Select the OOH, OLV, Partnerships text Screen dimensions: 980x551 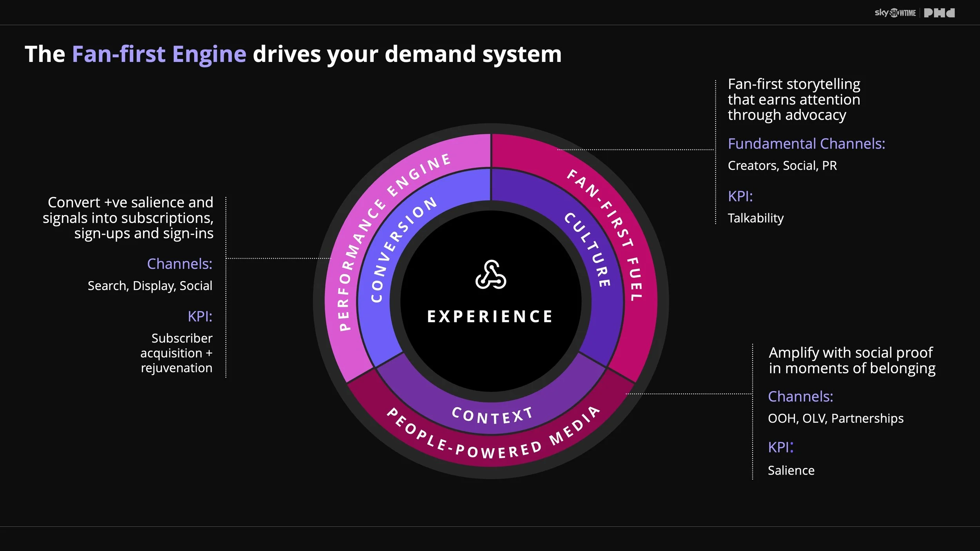835,419
